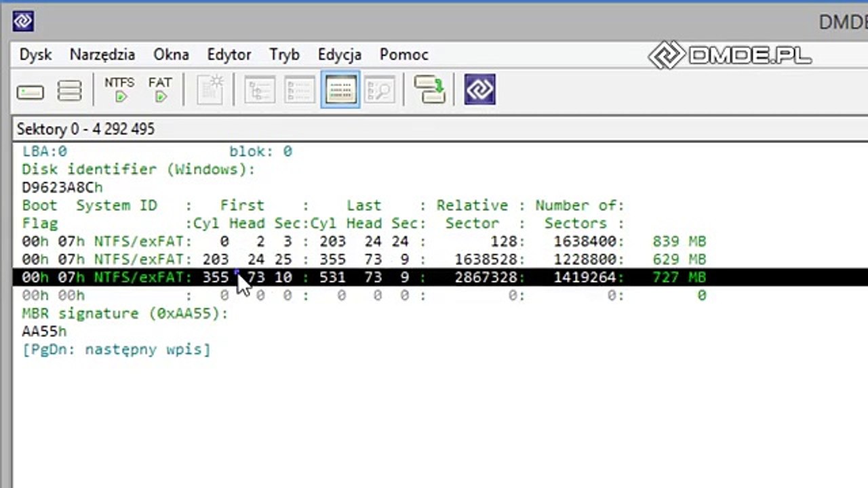Click the 'Disk identifier (Windows):' label
This screenshot has width=868, height=488.
point(138,169)
